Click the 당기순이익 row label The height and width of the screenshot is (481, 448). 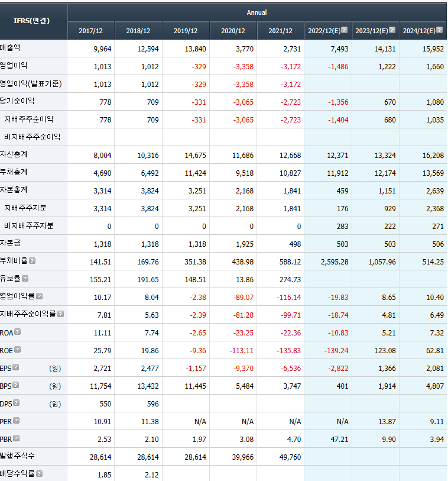[x=17, y=101]
